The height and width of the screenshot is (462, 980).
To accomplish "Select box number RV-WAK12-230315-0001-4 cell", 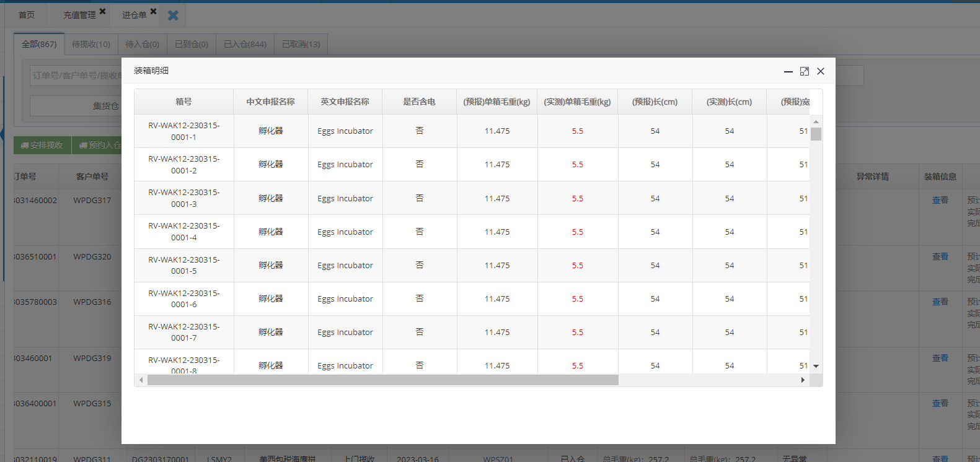I will [x=184, y=232].
